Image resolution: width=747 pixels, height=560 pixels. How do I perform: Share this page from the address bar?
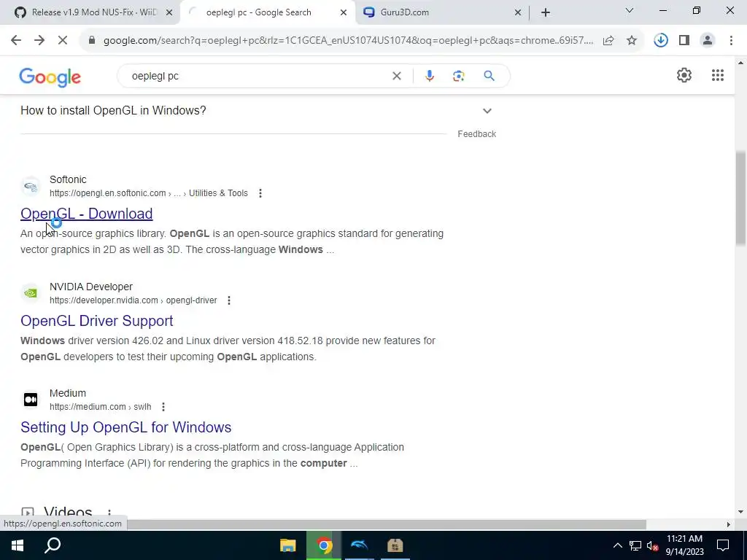608,41
